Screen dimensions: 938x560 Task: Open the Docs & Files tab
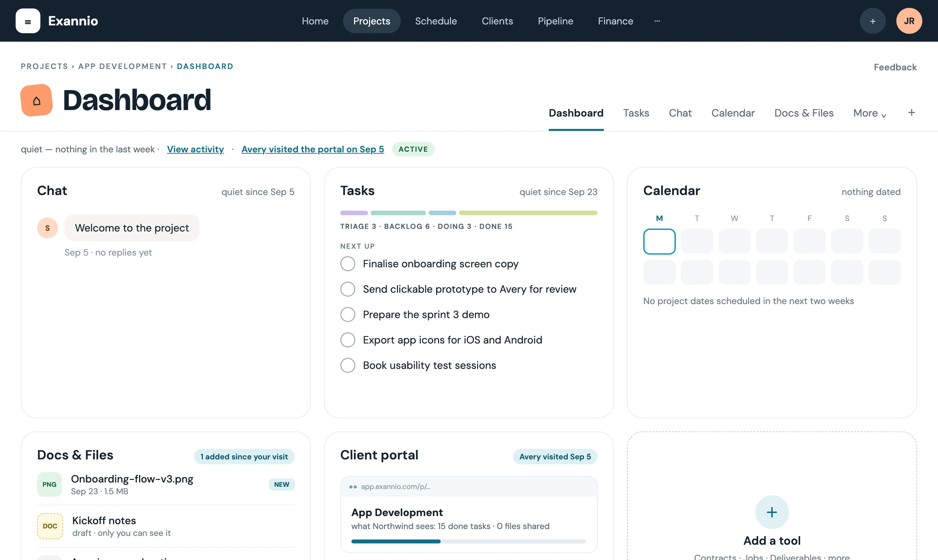[x=804, y=113]
